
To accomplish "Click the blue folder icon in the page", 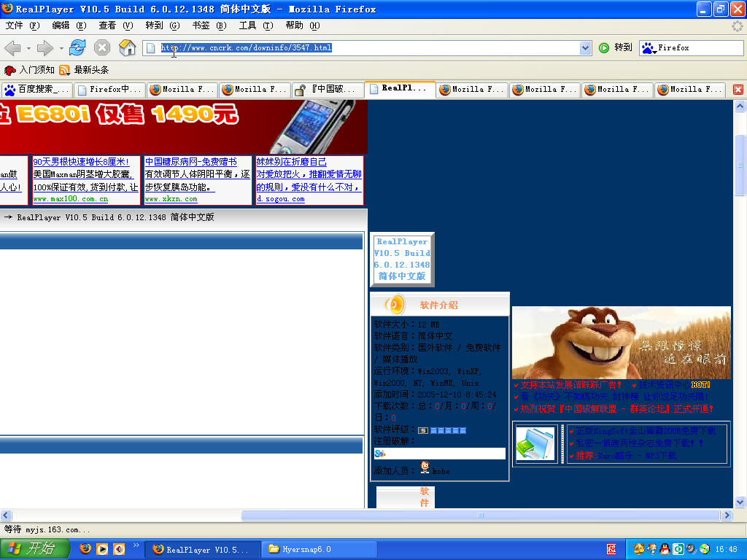I will coord(535,444).
